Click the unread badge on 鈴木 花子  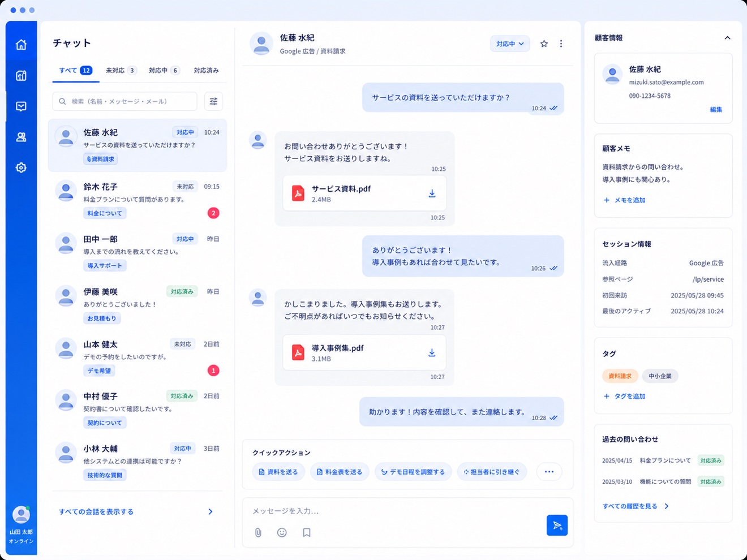pyautogui.click(x=213, y=213)
